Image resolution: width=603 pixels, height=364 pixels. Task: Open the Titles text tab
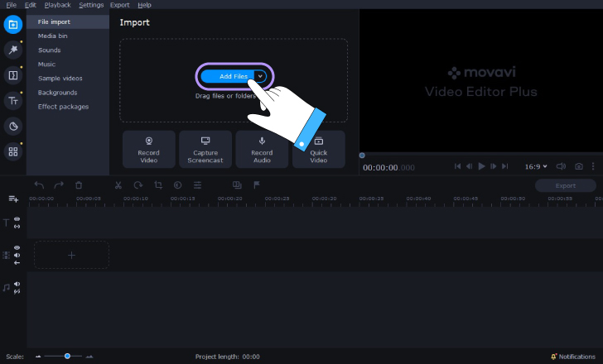13,101
